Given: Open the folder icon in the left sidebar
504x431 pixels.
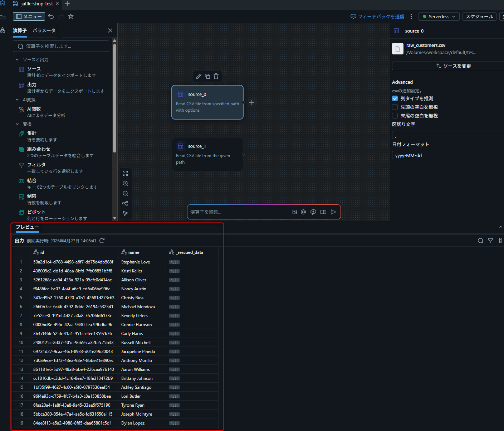Looking at the screenshot, I should tap(3, 17).
